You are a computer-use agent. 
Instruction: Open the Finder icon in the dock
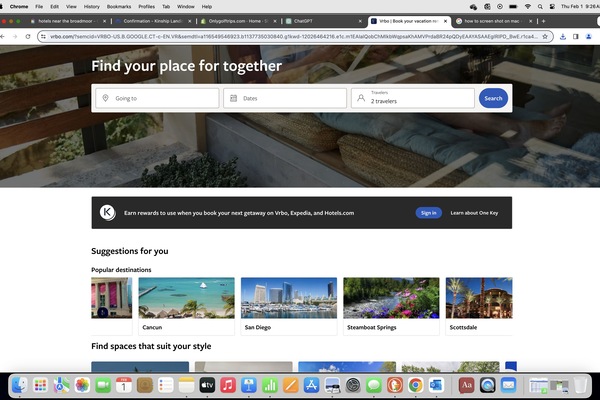click(x=19, y=385)
